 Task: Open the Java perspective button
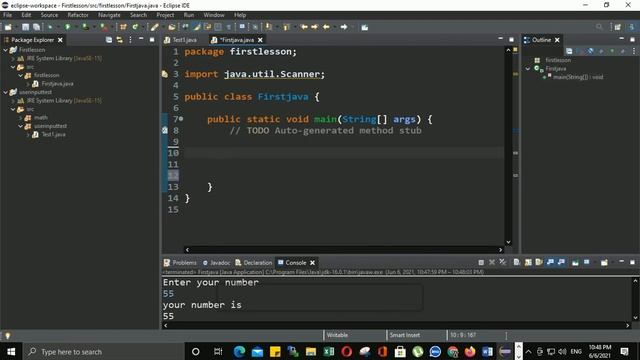coord(631,27)
